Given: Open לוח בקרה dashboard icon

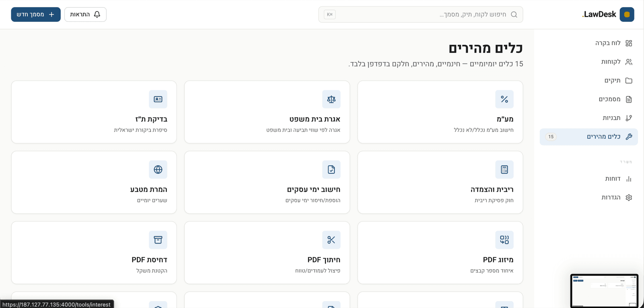Looking at the screenshot, I should 629,43.
